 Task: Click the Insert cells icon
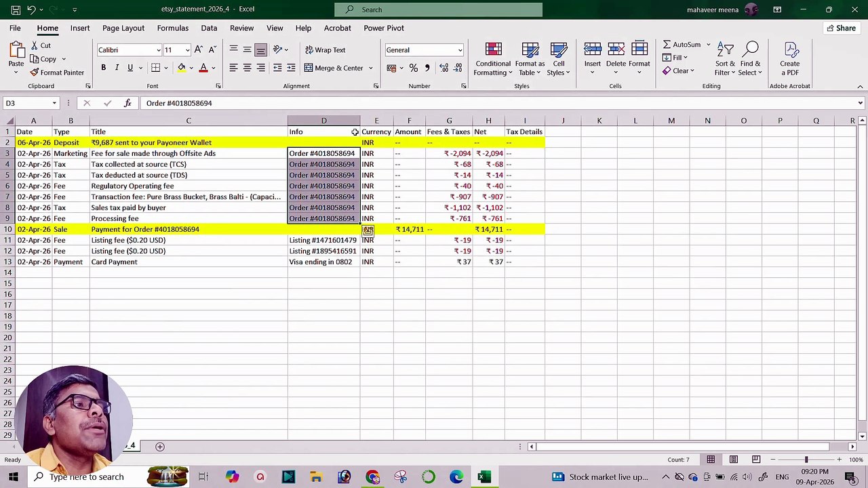click(x=593, y=49)
